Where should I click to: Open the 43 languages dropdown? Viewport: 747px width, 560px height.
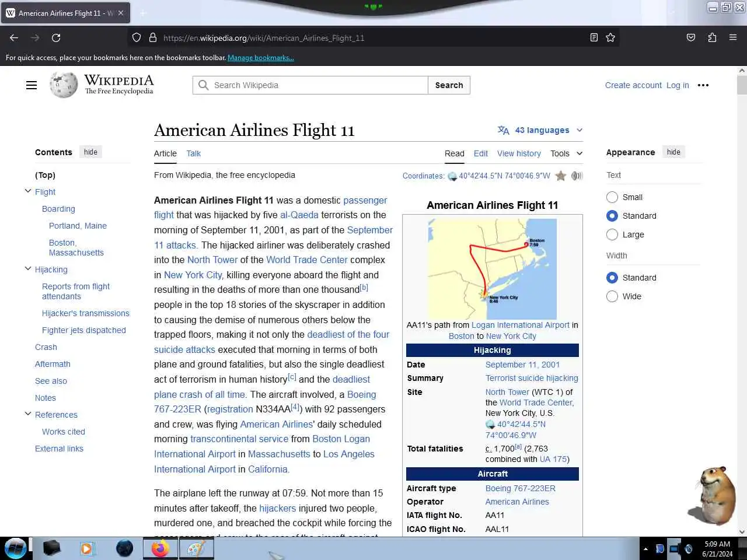tap(540, 130)
